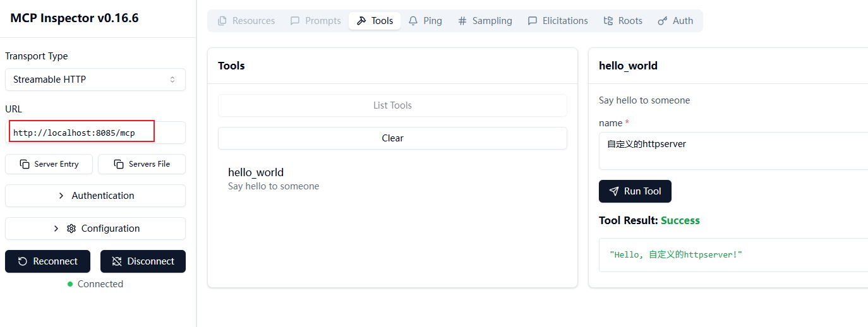Click the MCP Inspector v0.16.6 title

tap(75, 18)
